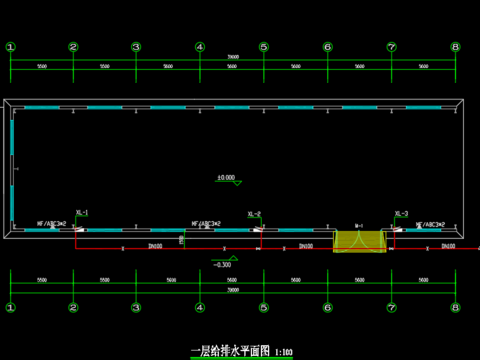Pick the XL-1 riser label
The width and height of the screenshot is (480, 360).
coord(82,213)
